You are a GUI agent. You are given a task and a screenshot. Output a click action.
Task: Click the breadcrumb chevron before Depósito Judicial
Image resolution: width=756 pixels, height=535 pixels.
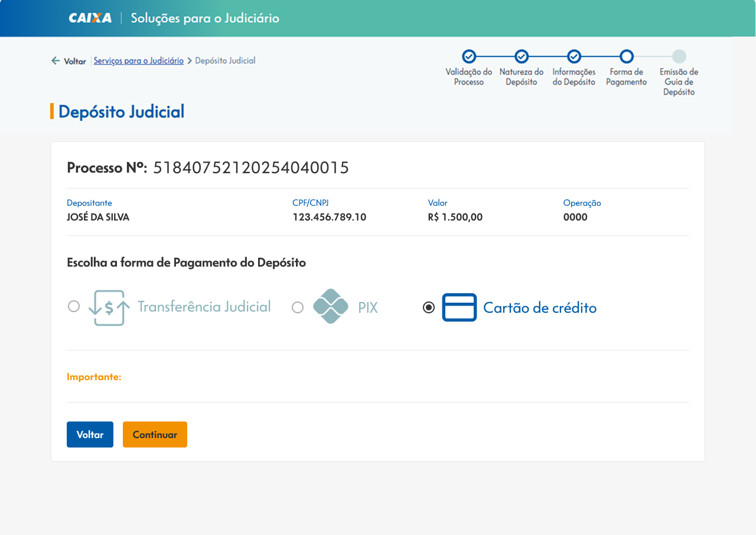(190, 61)
